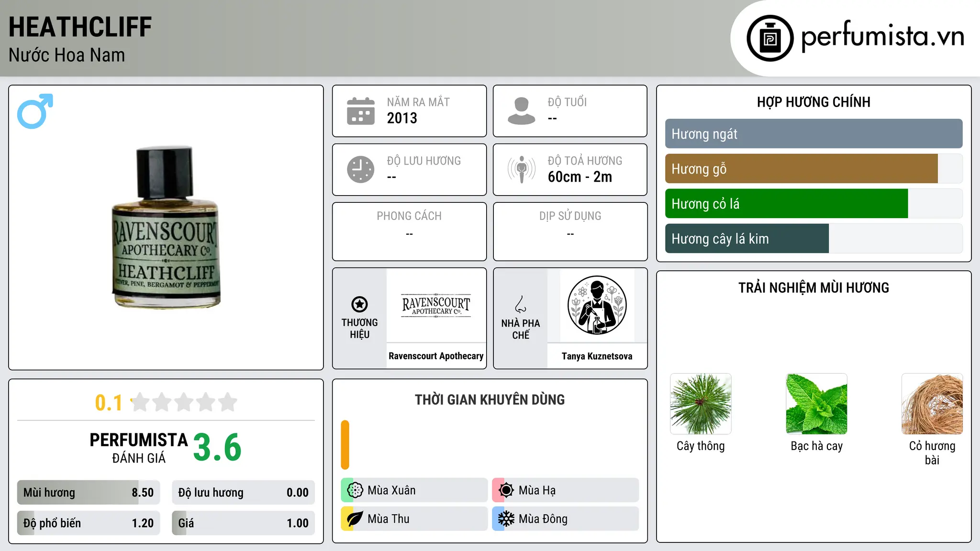Image resolution: width=980 pixels, height=551 pixels.
Task: Click the Độ tuổi label
Action: (x=567, y=102)
